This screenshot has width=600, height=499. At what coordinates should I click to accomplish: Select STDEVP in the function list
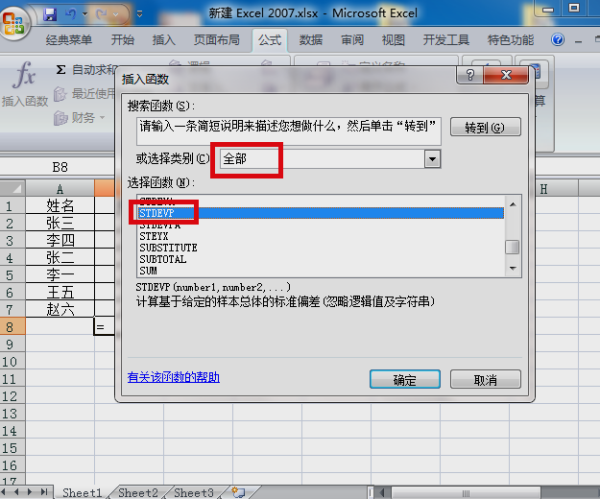(x=321, y=213)
